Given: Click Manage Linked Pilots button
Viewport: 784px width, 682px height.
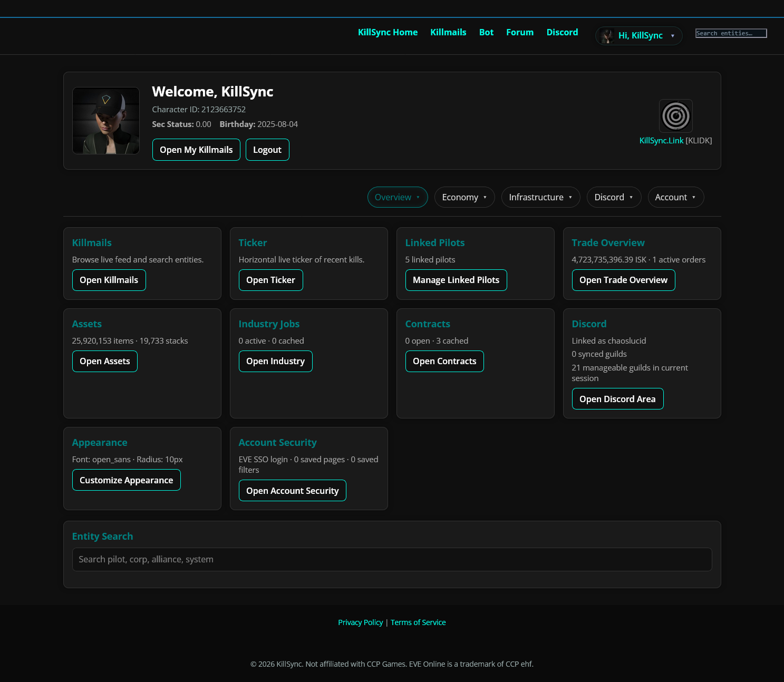Looking at the screenshot, I should point(456,280).
